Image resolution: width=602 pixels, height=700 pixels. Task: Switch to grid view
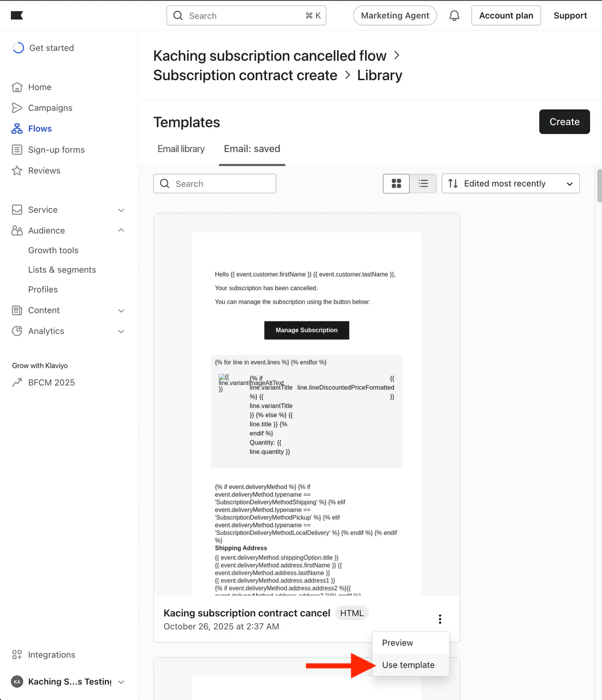point(396,184)
